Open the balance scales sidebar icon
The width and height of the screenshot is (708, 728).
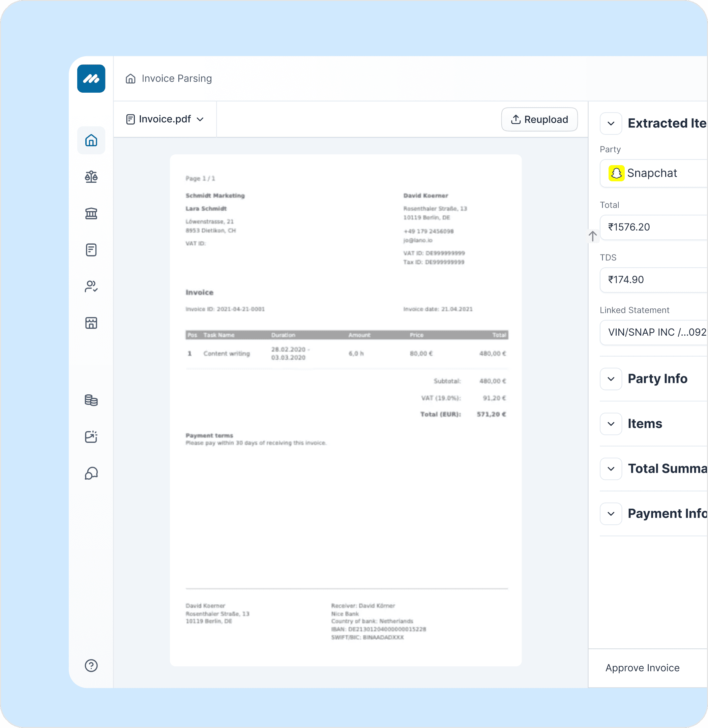(x=91, y=177)
